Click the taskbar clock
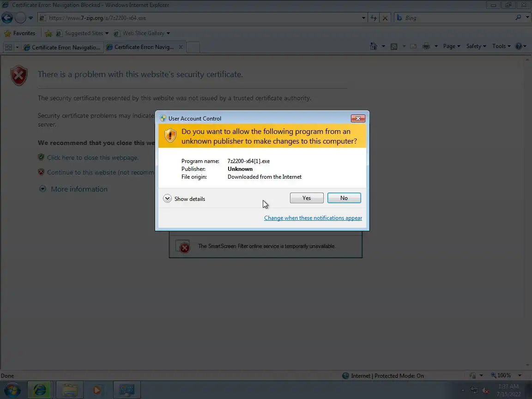This screenshot has width=532, height=399. tap(508, 390)
